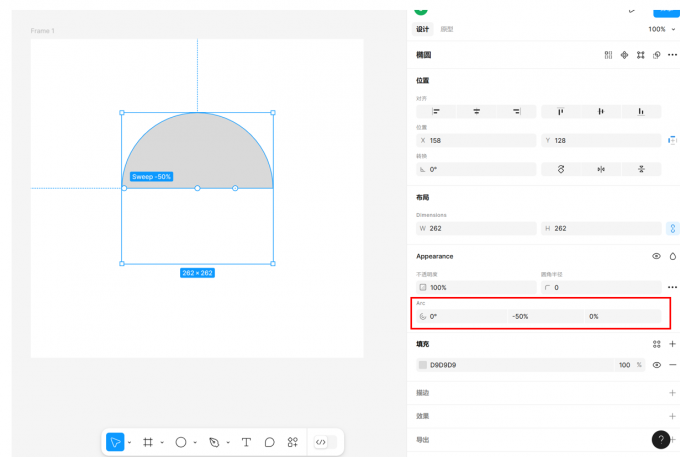The height and width of the screenshot is (457, 680).
Task: Click the create component icon
Action: pos(624,55)
